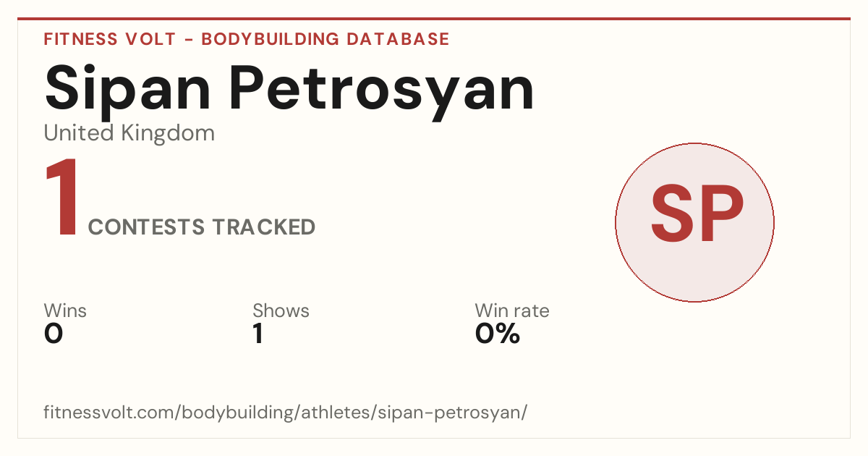Click the word Tracked beside the count

pos(263,227)
